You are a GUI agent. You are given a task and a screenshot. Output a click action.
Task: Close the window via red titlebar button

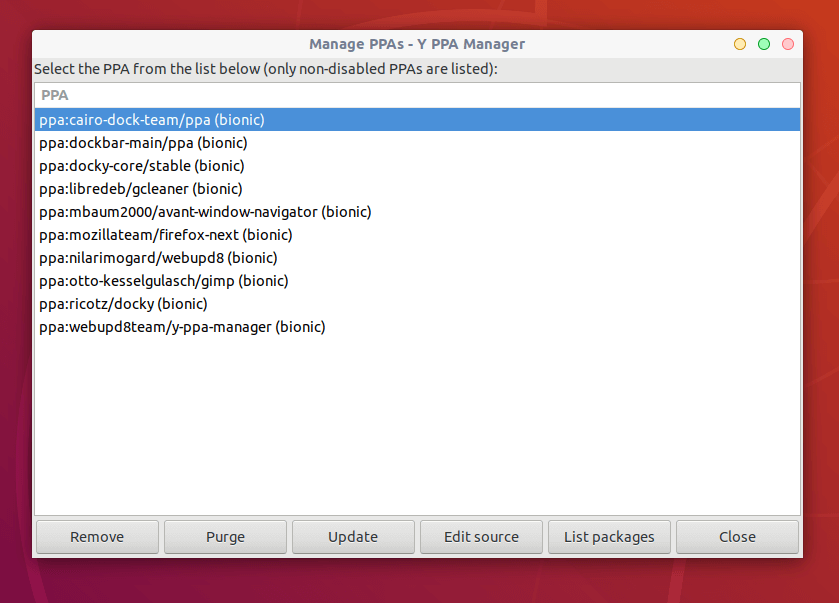tap(788, 44)
